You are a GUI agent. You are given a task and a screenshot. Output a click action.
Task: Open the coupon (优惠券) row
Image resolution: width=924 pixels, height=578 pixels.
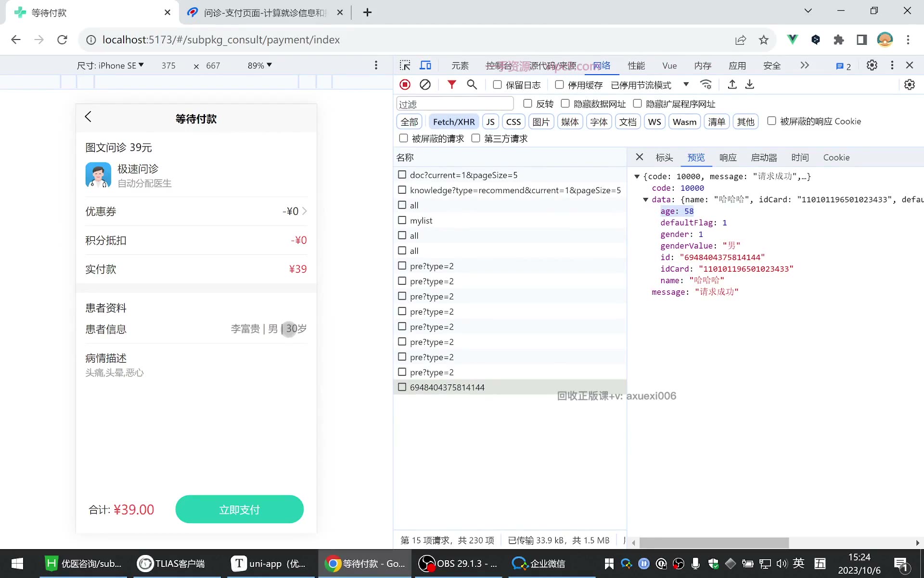pos(196,211)
